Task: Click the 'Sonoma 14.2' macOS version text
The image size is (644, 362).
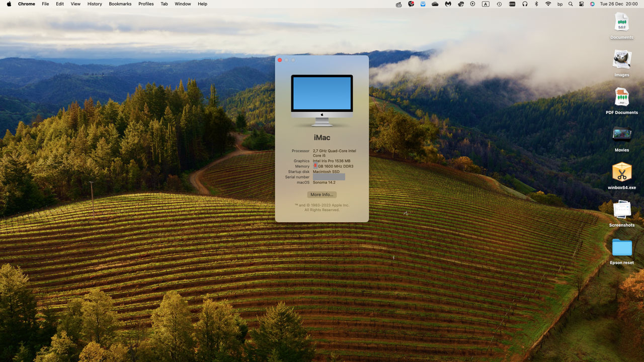Action: [324, 183]
